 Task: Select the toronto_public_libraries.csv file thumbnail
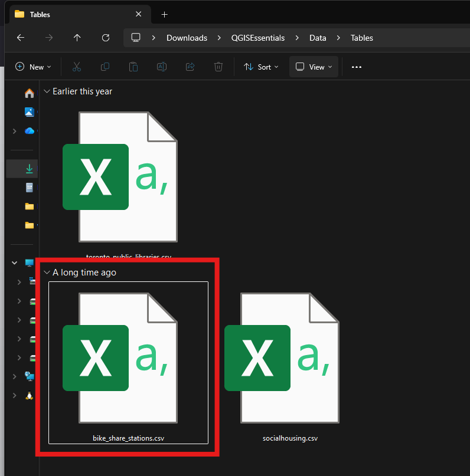click(x=120, y=177)
